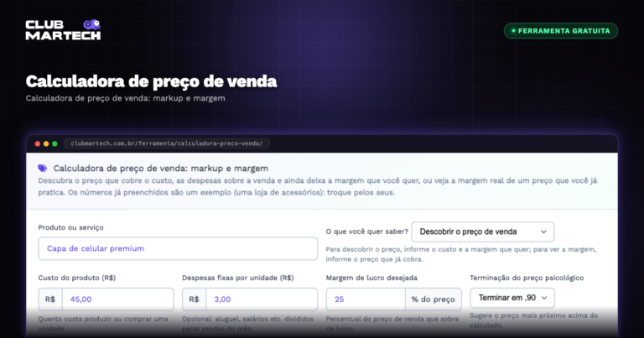Screen dimensions: 644x338
Task: Click card title next to price tag icon
Action: pos(161,169)
